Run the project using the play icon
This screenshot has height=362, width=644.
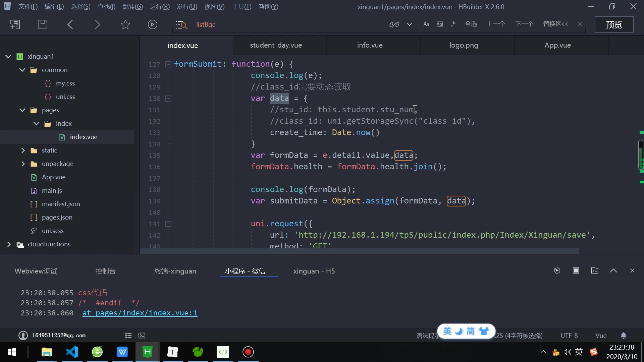tap(153, 24)
